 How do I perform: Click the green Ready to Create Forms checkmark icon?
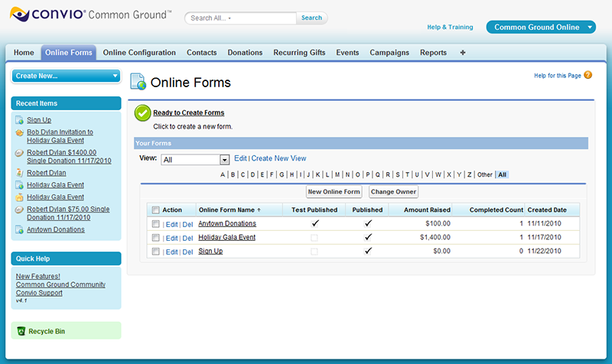click(142, 114)
